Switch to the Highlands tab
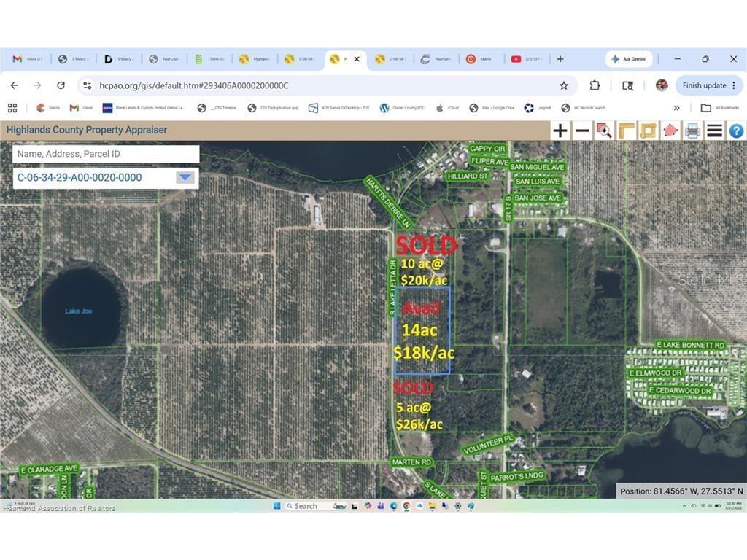 coord(255,59)
